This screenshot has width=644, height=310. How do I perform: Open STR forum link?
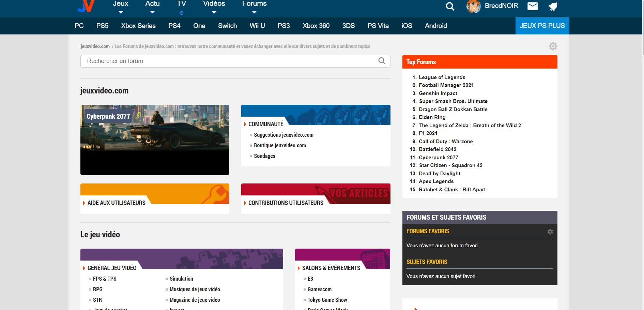pos(97,300)
